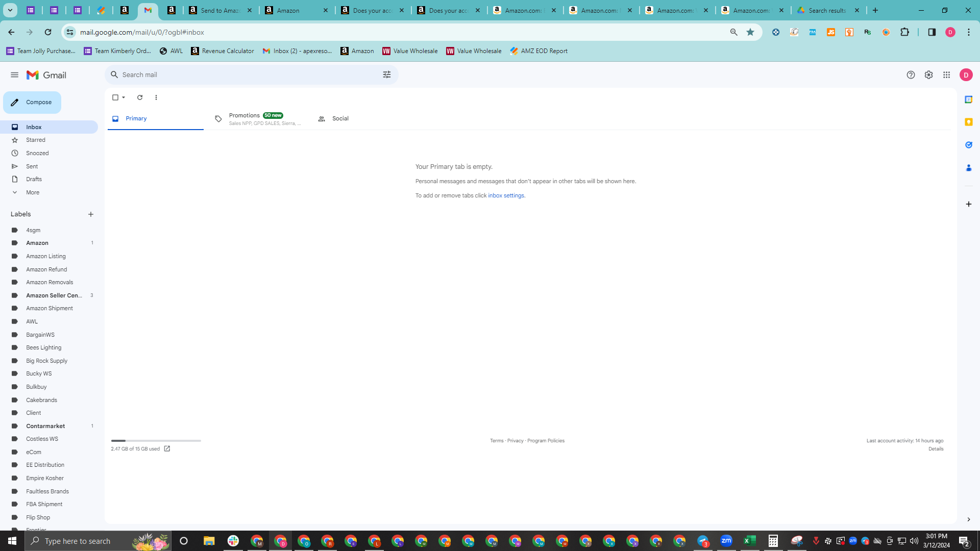Open the Gmail main menu hamburger

14,75
